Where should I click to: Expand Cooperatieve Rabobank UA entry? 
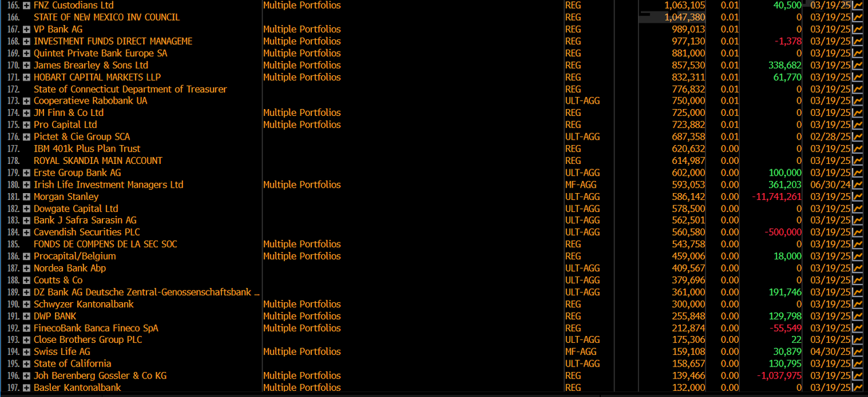[x=26, y=101]
